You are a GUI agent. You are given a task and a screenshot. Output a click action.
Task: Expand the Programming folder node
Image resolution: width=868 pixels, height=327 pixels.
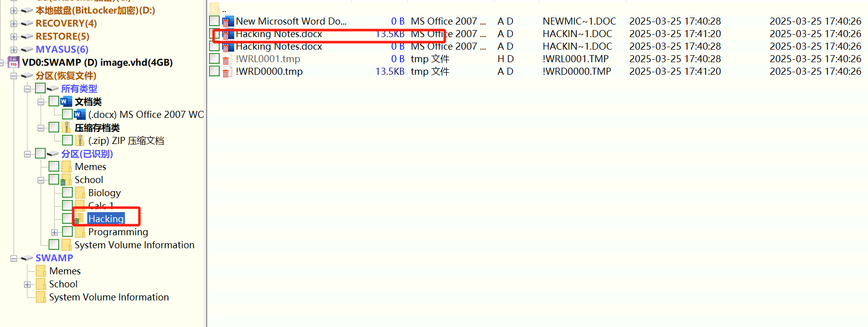54,232
